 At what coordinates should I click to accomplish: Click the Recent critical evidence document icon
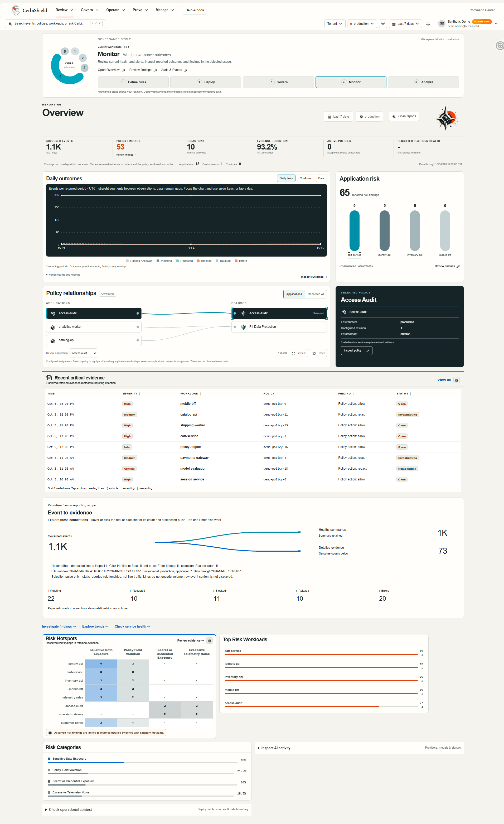pyautogui.click(x=49, y=378)
